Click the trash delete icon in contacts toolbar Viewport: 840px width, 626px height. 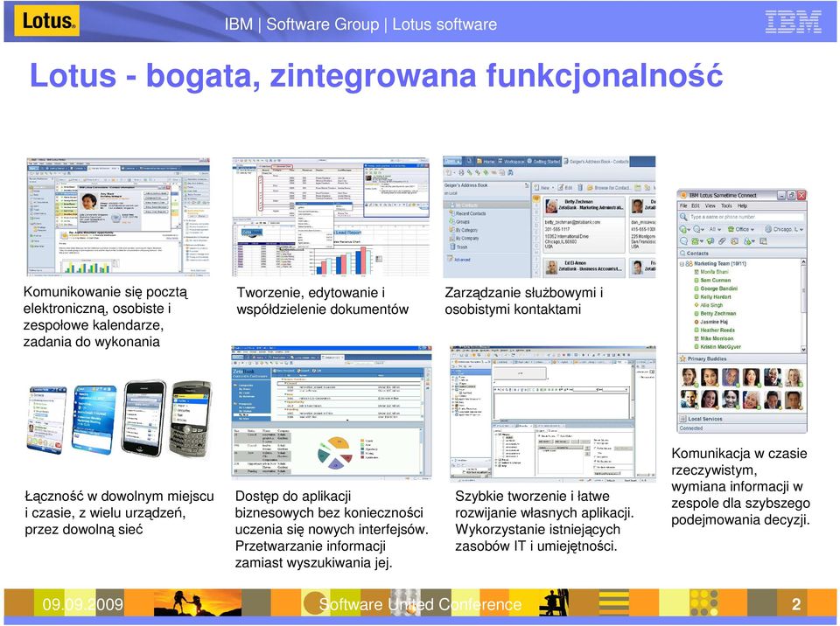pyautogui.click(x=580, y=188)
